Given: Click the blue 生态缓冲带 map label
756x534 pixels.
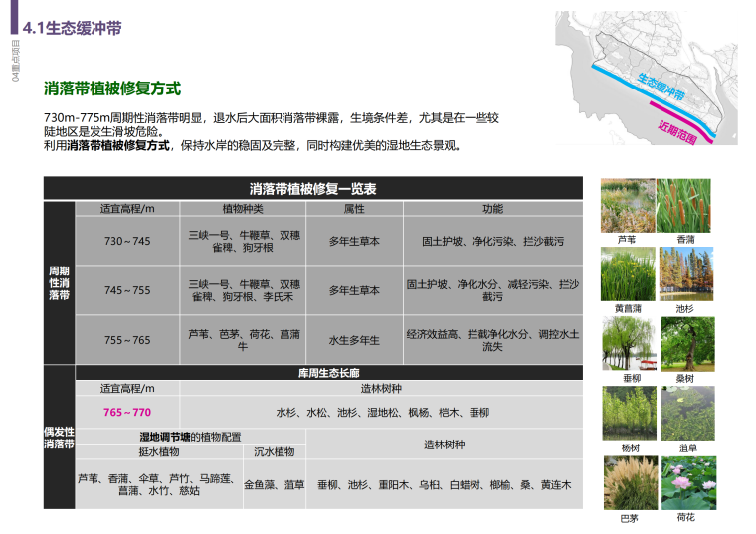Looking at the screenshot, I should (662, 88).
